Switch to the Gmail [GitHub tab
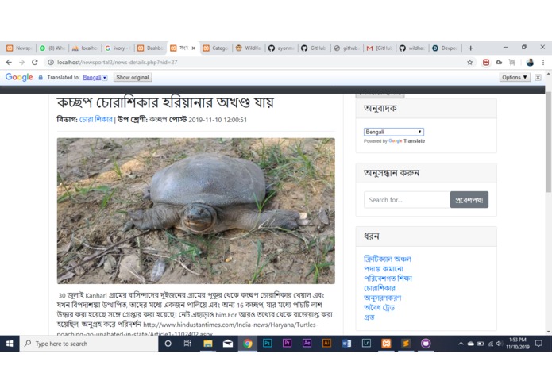Viewport: 552px width, 392px height. (x=380, y=48)
